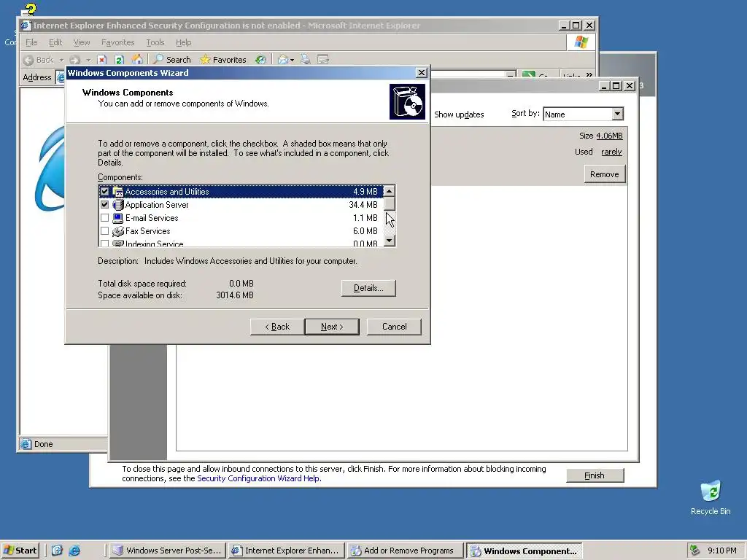Open Security Configuration Wizard Help link
The image size is (747, 560).
coord(259,478)
